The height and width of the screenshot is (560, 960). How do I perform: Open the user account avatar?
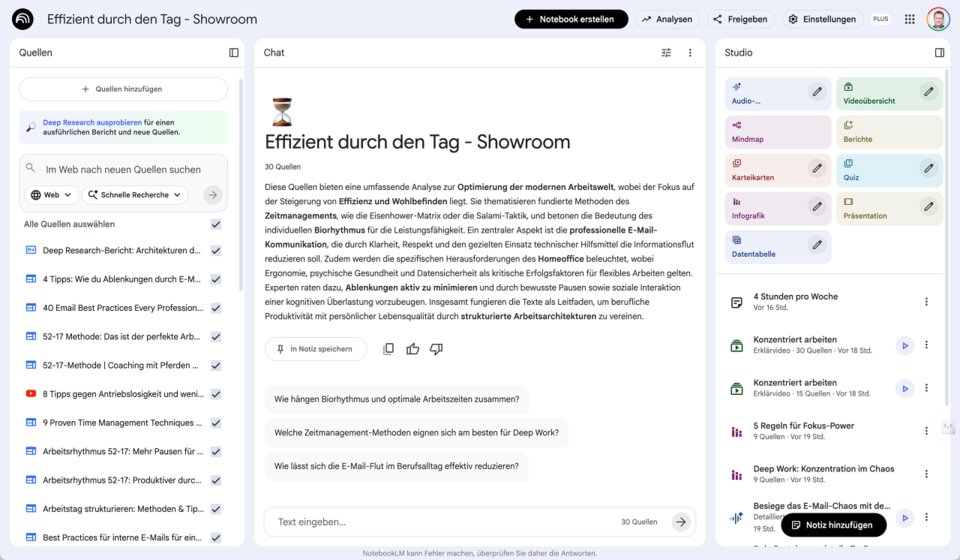pyautogui.click(x=938, y=19)
